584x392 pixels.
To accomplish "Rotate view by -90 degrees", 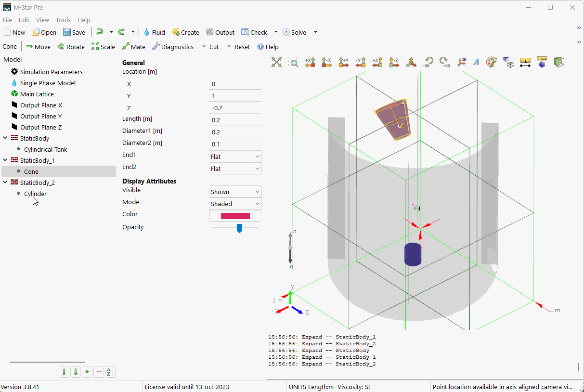I will pyautogui.click(x=428, y=62).
